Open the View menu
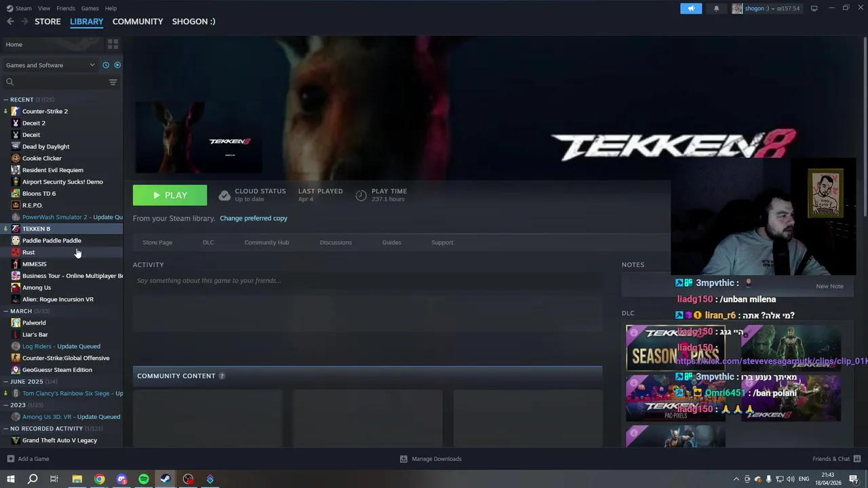Viewport: 868px width, 488px height. (x=44, y=8)
